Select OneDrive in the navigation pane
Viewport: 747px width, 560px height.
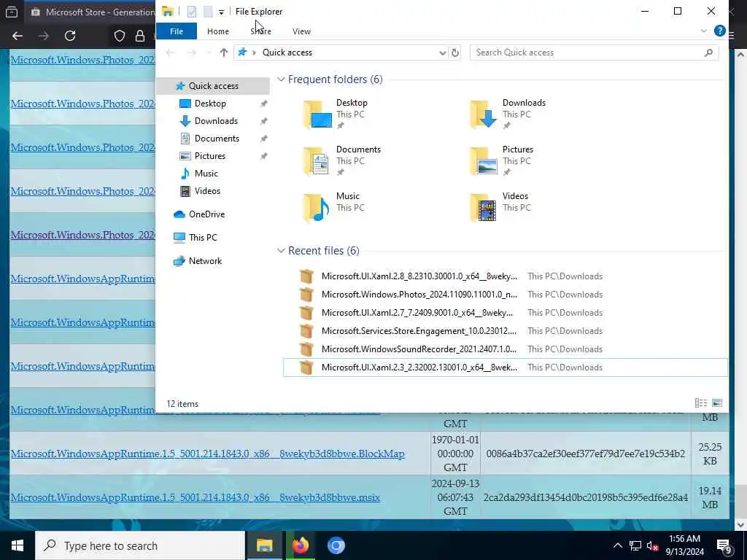(x=206, y=214)
